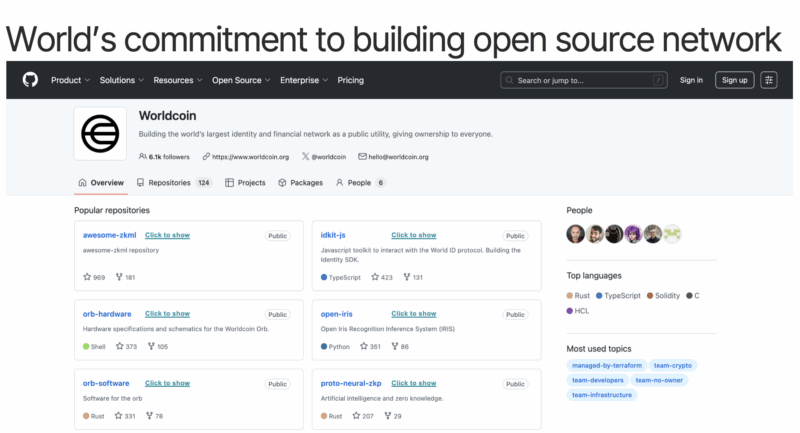This screenshot has width=800, height=433.
Task: Filter by Rust in Top languages
Action: [x=578, y=295]
